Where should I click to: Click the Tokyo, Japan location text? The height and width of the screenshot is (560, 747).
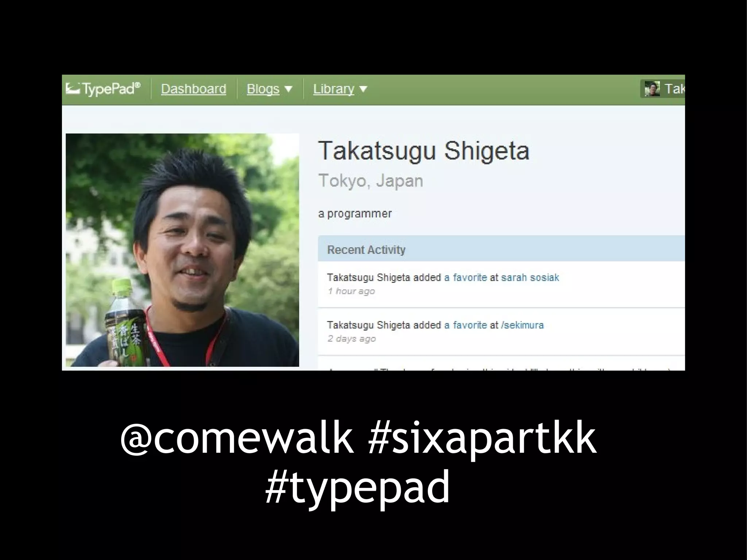click(x=371, y=181)
